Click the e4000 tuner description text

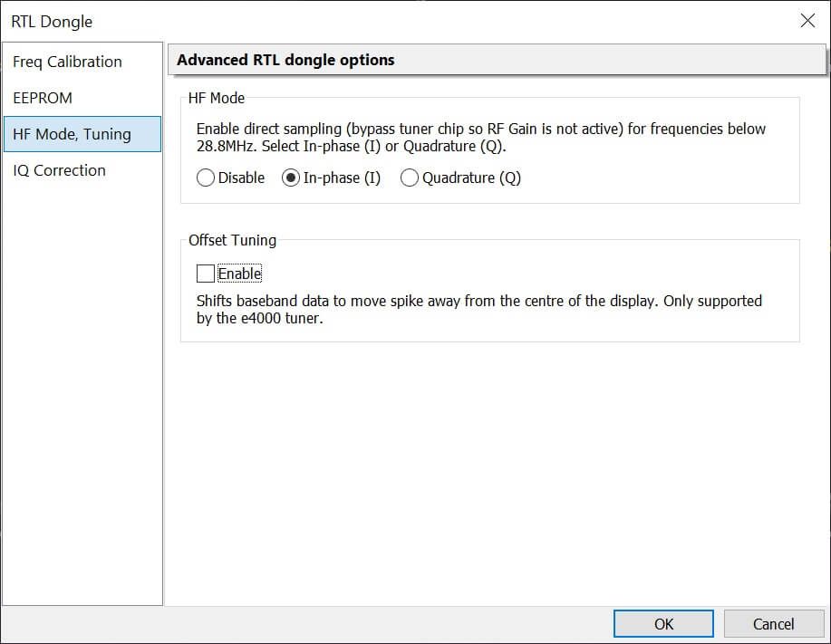click(478, 309)
